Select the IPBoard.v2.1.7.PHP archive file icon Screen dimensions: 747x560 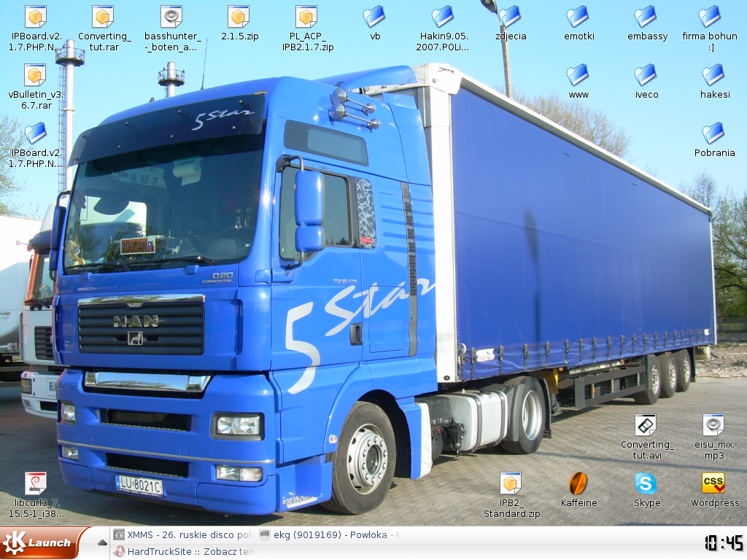click(35, 17)
